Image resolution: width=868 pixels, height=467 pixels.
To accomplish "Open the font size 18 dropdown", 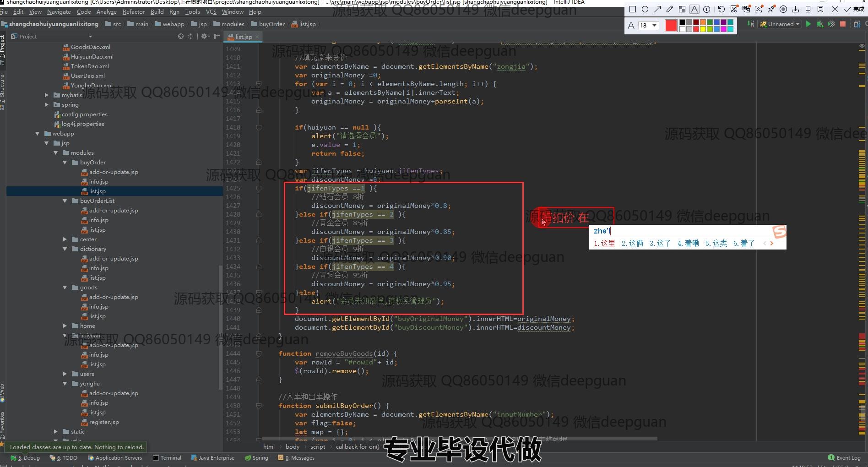I will (654, 26).
